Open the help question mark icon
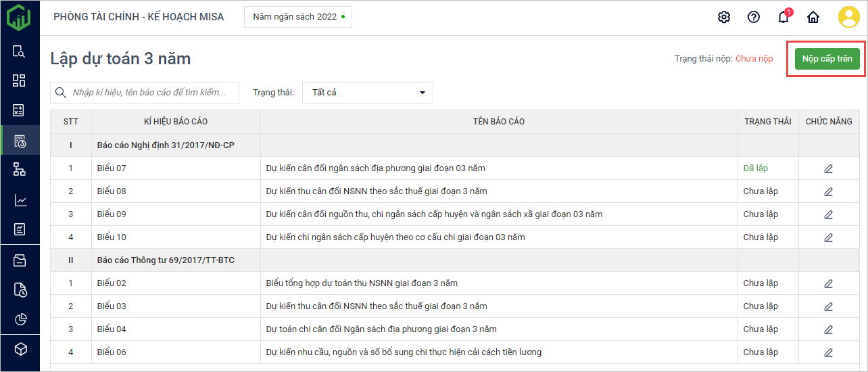Viewport: 868px width, 372px height. tap(754, 18)
